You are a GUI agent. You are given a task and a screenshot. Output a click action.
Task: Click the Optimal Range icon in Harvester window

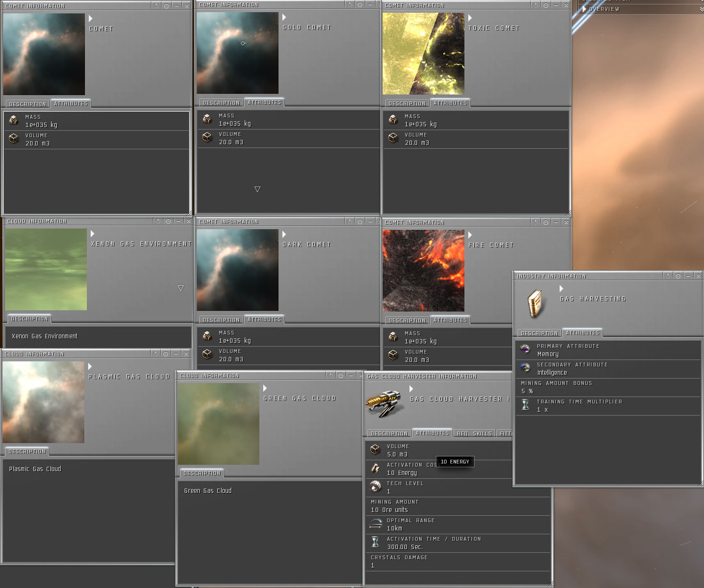pos(375,524)
